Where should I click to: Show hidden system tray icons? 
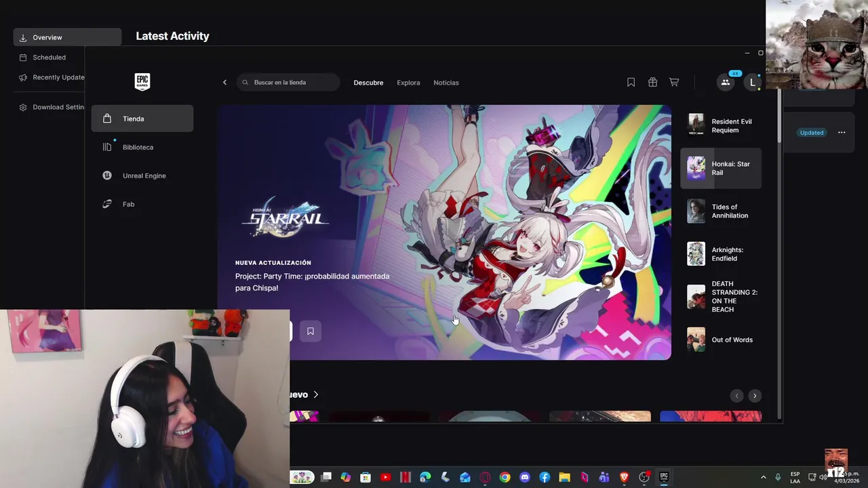(x=763, y=477)
